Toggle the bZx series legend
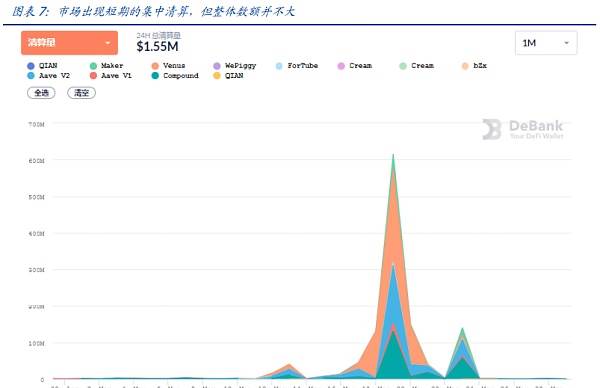The width and height of the screenshot is (600, 388). pos(474,66)
